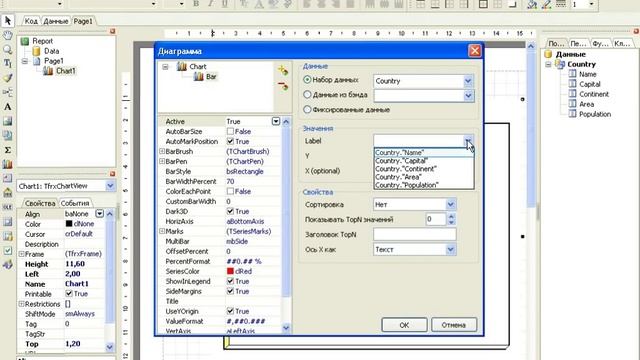Toggle the SideMargins checkbox
This screenshot has width=640, height=360.
[230, 291]
